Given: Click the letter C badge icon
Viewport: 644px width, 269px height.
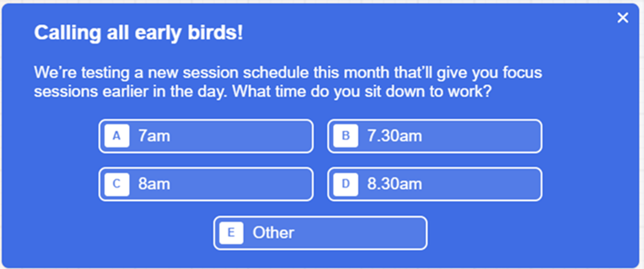Looking at the screenshot, I should (117, 184).
